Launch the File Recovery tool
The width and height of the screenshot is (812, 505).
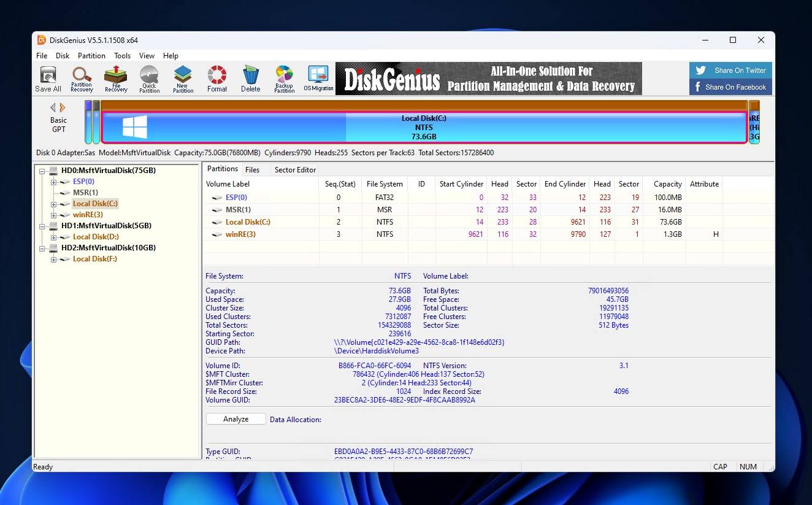tap(115, 79)
